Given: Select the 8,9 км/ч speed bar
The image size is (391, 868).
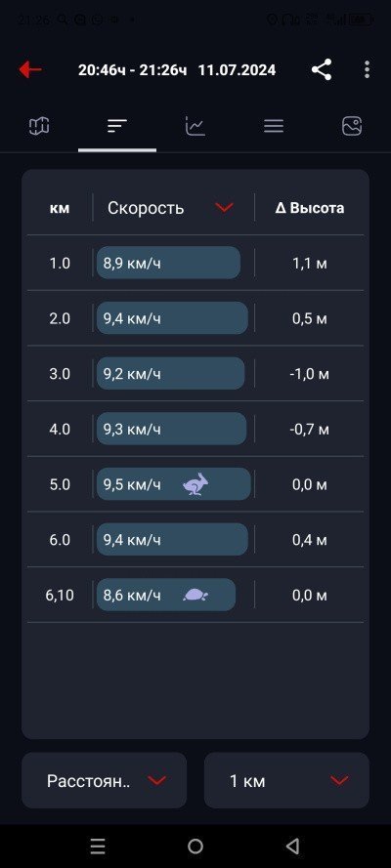Looking at the screenshot, I should (x=168, y=263).
